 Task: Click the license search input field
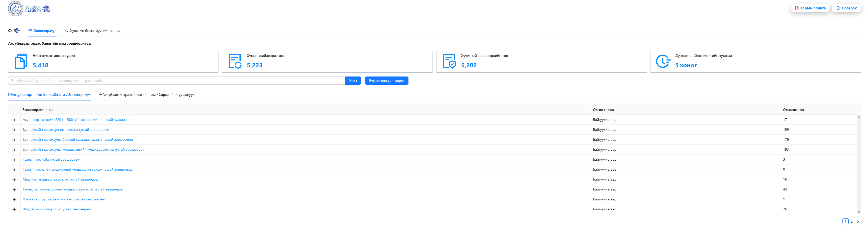pyautogui.click(x=176, y=81)
